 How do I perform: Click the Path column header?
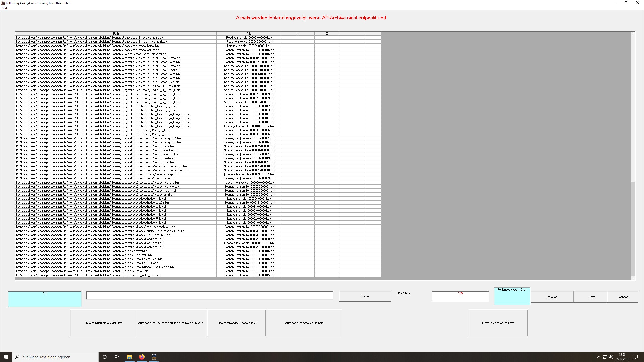pyautogui.click(x=116, y=33)
